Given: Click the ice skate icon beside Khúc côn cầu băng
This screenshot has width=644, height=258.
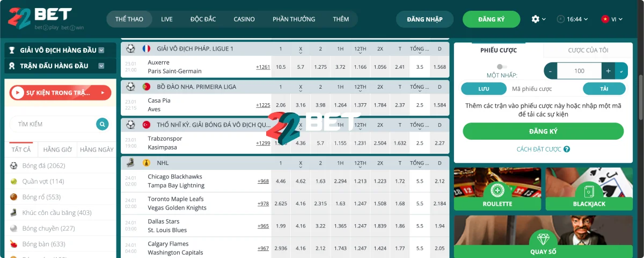Looking at the screenshot, I should [13, 212].
